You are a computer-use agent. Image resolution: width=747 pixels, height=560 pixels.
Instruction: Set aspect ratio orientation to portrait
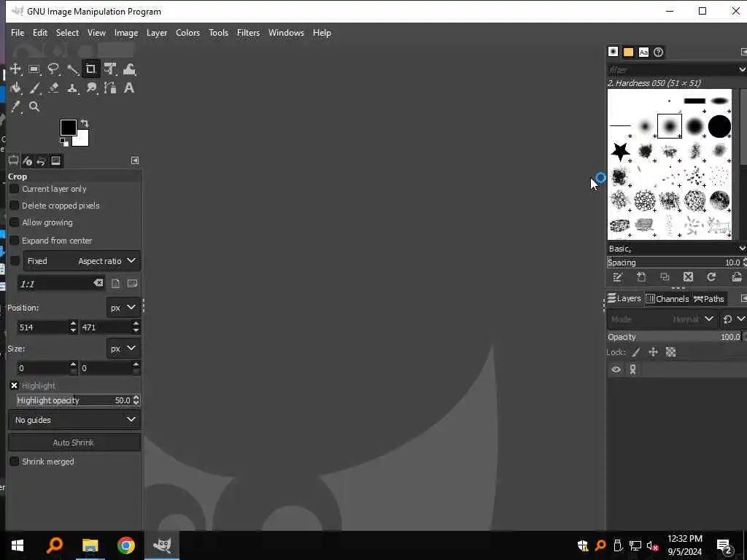click(x=115, y=284)
